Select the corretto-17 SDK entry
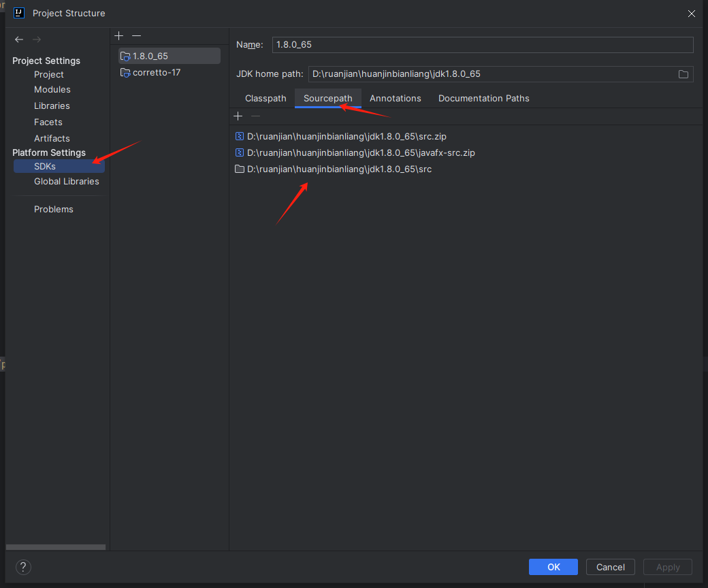 pos(156,72)
